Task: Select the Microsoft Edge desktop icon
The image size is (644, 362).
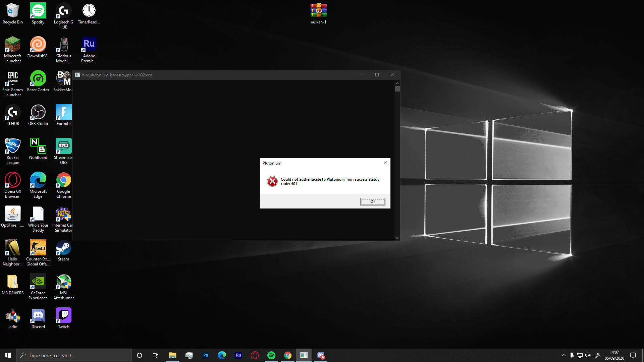Action: tap(38, 185)
